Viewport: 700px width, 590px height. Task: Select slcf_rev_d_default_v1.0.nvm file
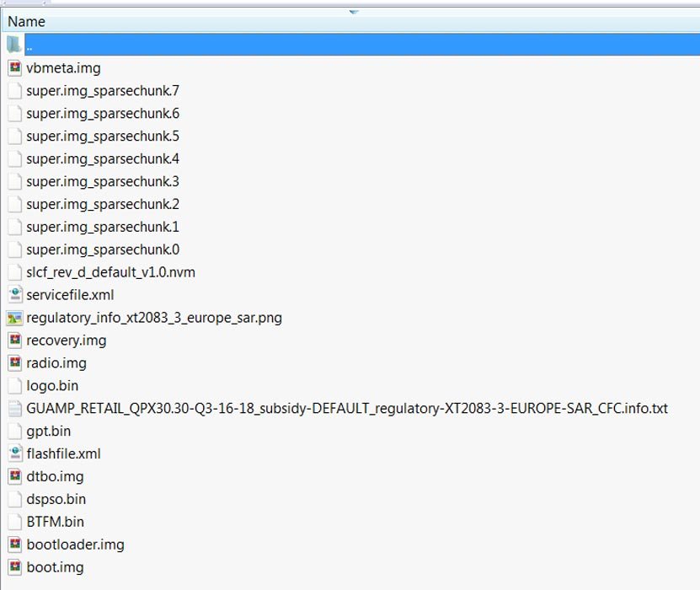[110, 272]
